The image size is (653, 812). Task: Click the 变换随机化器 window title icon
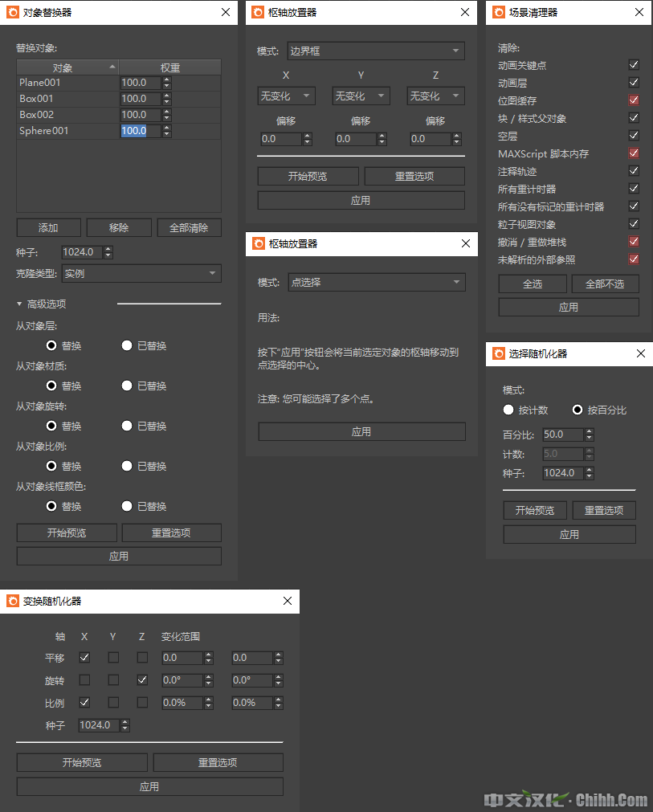point(13,601)
